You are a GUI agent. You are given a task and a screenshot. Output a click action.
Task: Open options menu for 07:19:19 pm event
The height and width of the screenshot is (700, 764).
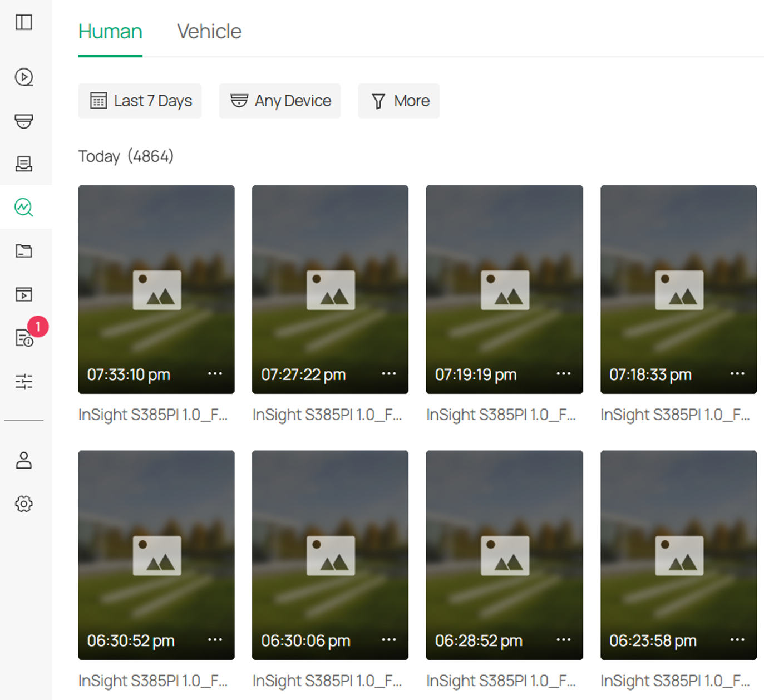[564, 374]
